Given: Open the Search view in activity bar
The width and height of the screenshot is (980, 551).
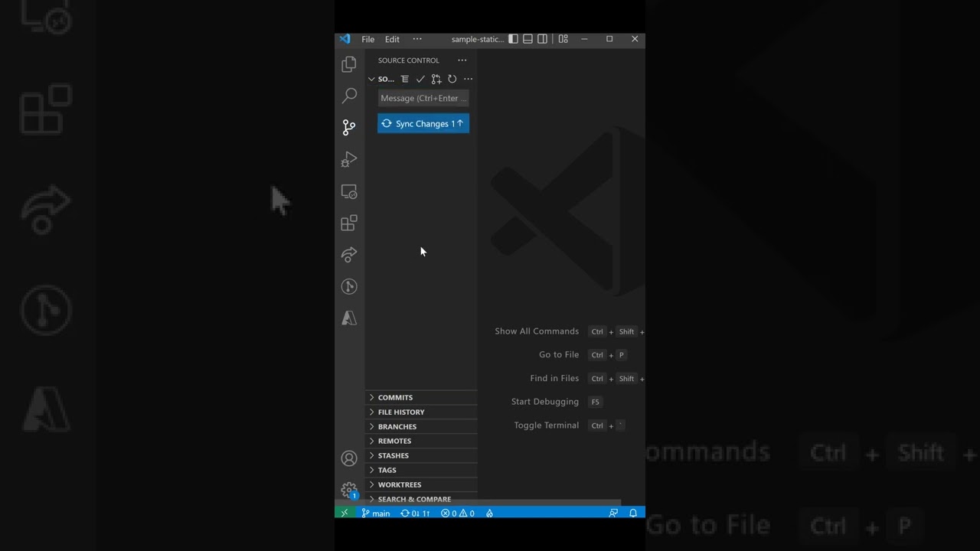Looking at the screenshot, I should (349, 96).
